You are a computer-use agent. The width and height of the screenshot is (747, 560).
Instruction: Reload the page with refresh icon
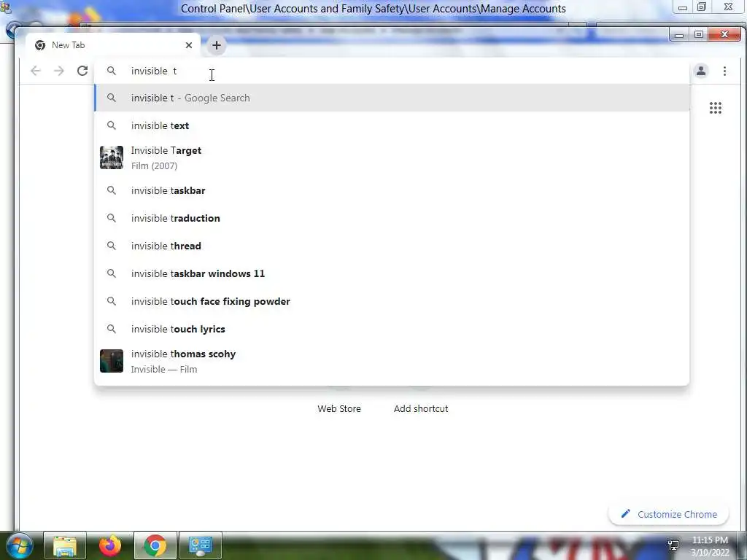pyautogui.click(x=82, y=71)
